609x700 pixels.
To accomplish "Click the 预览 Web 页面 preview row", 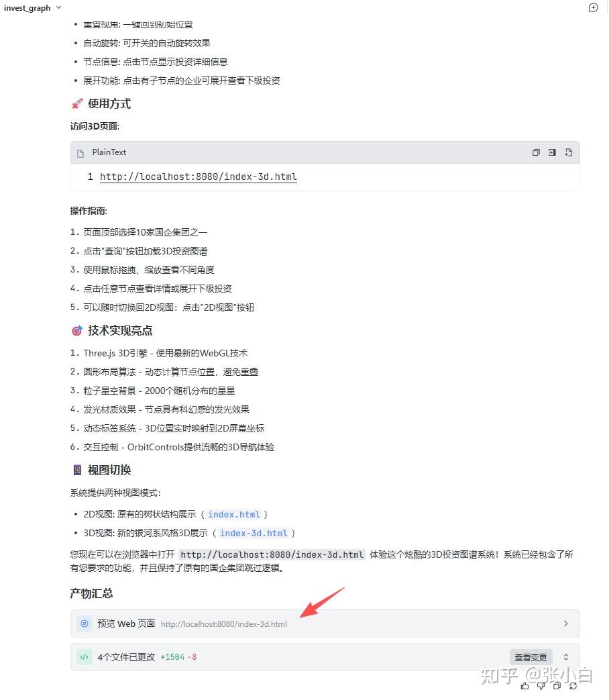I will (x=325, y=623).
